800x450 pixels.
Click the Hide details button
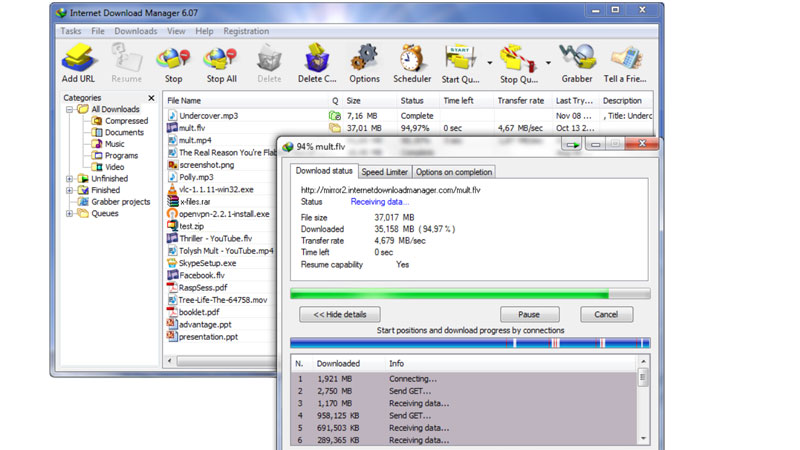pos(340,314)
